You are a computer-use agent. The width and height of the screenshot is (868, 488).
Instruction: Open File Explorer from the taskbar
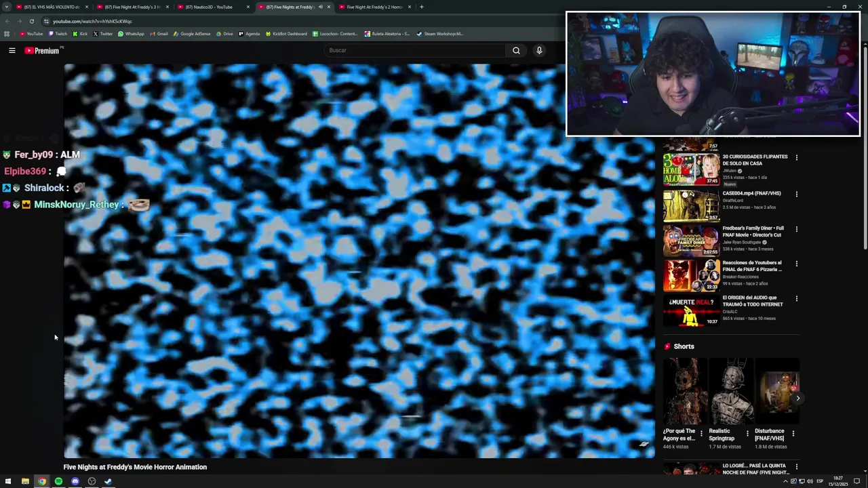(x=25, y=481)
